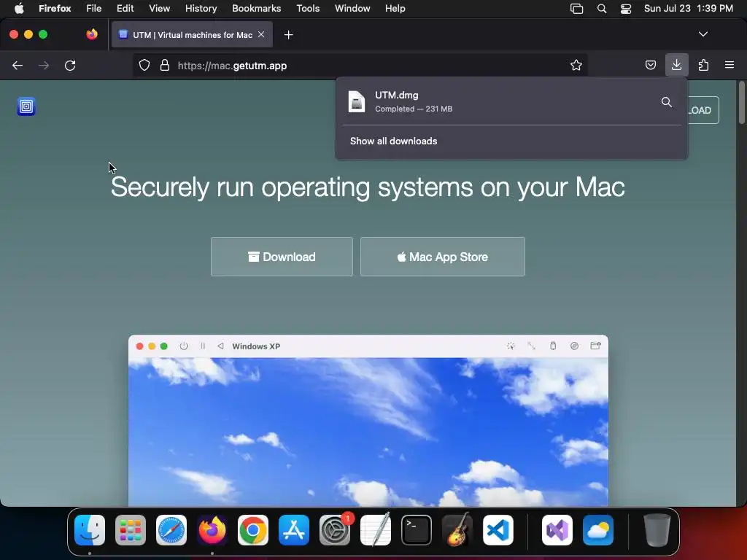Open the App Store from the Dock
747x560 pixels.
coord(294,530)
